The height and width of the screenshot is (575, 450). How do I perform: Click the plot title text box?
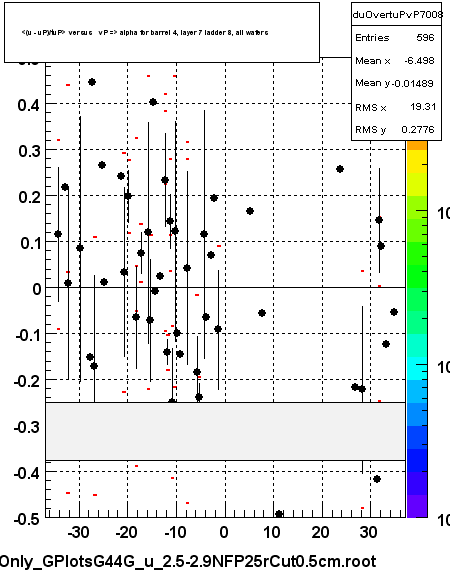click(162, 33)
